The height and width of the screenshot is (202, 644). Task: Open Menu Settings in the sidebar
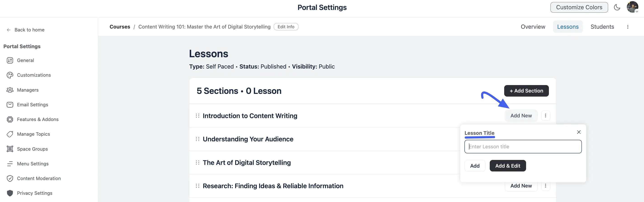[x=33, y=164]
